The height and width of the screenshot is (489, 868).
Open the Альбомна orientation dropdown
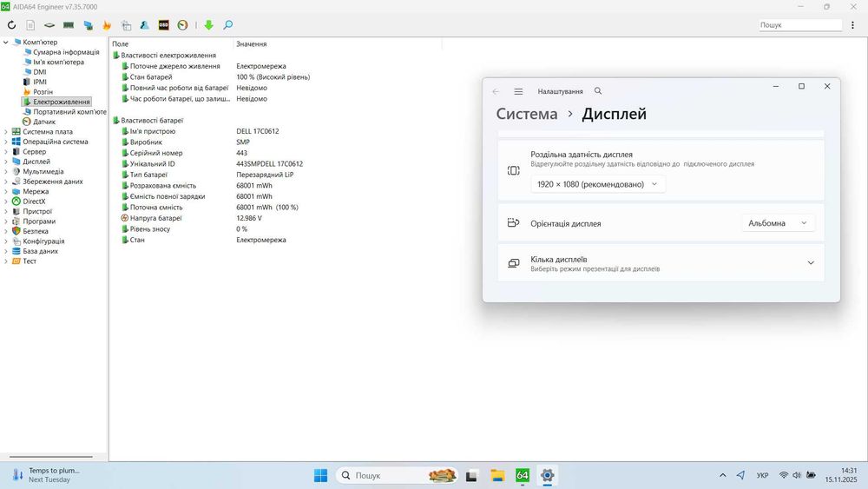pyautogui.click(x=778, y=223)
